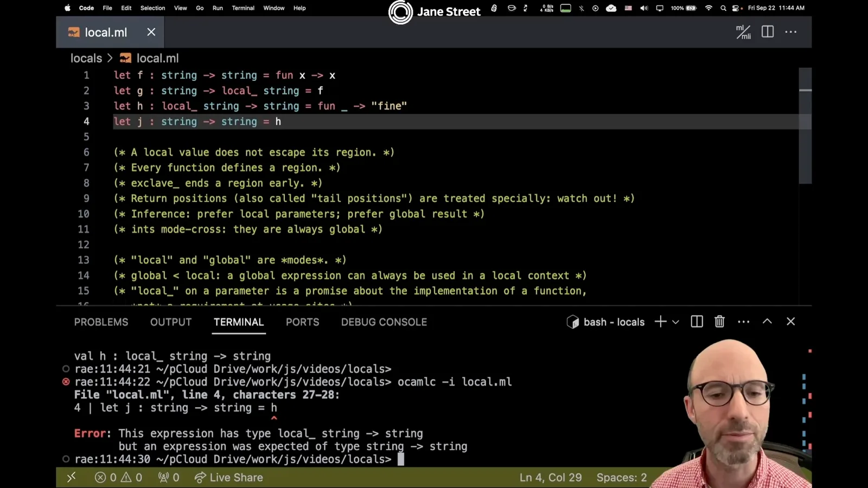Open editor More Actions ellipsis menu
868x488 pixels.
(x=791, y=32)
